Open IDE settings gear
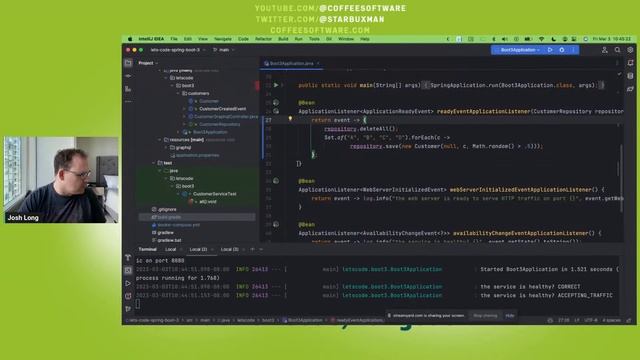The image size is (640, 360). click(630, 50)
